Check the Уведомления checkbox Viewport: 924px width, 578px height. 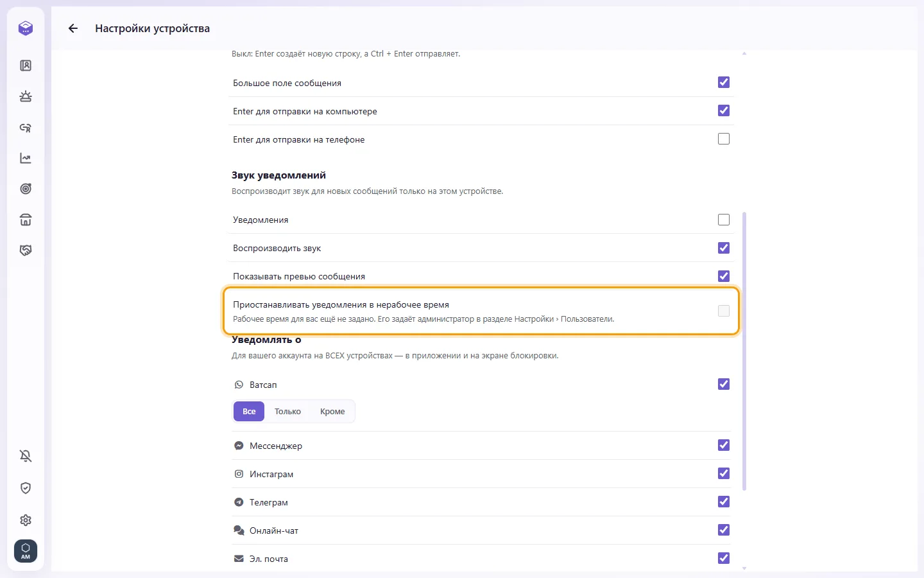(724, 220)
